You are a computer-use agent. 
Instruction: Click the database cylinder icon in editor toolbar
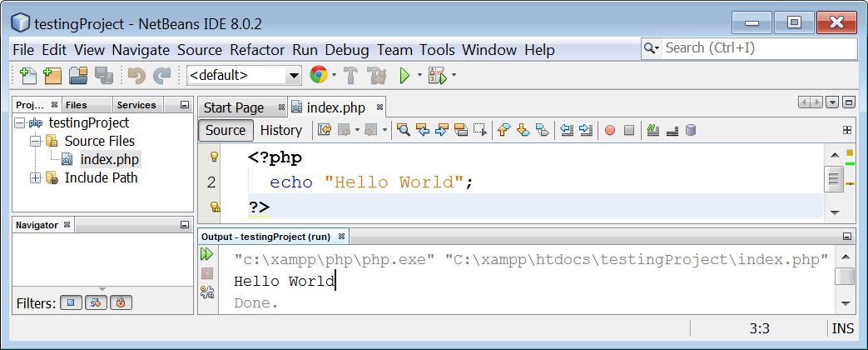tap(690, 130)
